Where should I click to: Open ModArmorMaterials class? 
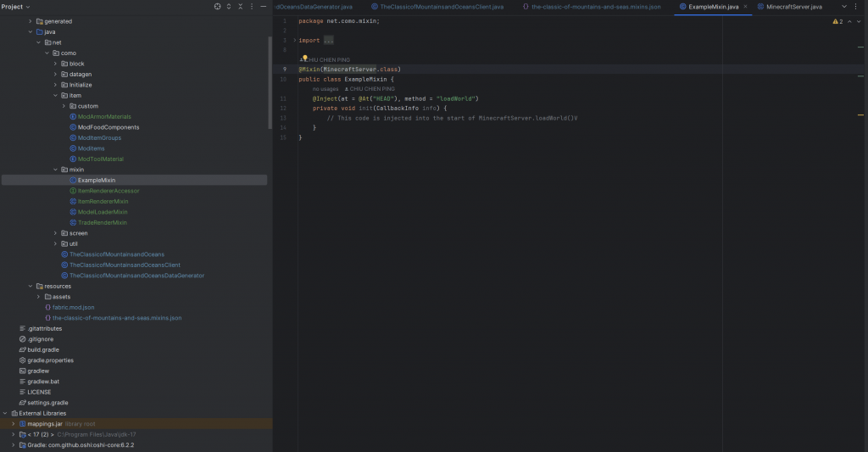click(x=104, y=117)
